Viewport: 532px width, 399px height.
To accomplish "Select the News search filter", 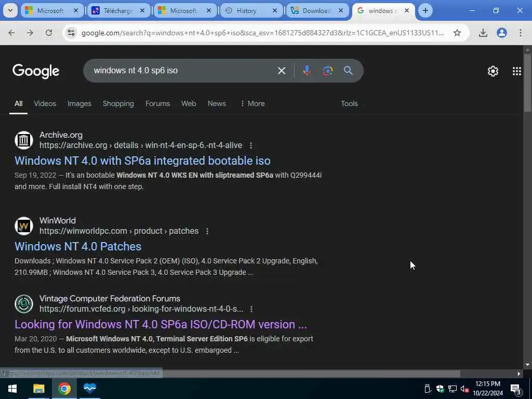I will pyautogui.click(x=217, y=103).
